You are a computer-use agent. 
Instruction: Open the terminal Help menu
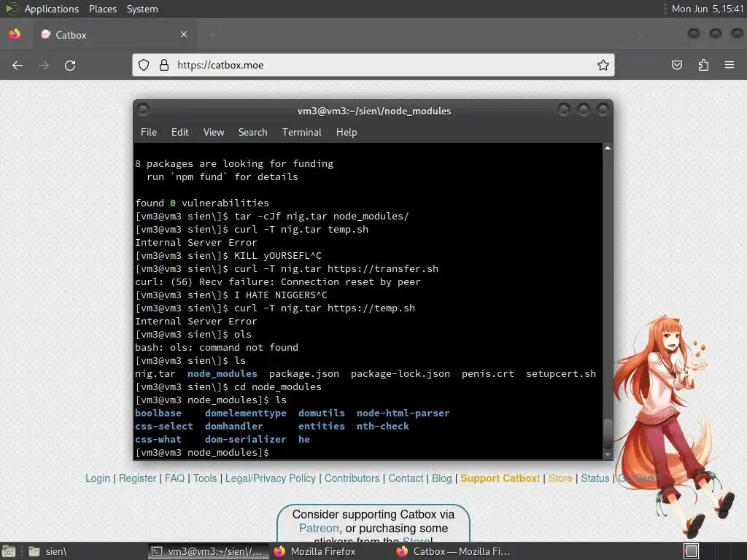tap(347, 133)
